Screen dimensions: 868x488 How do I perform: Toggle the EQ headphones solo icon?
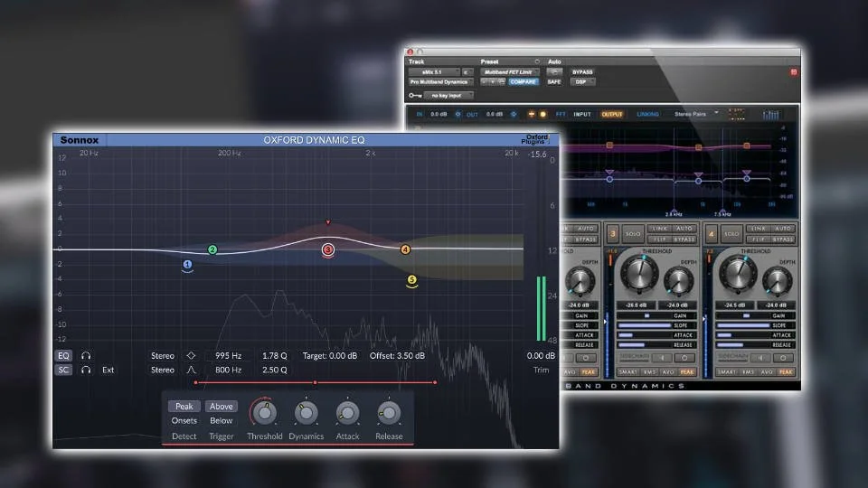86,356
